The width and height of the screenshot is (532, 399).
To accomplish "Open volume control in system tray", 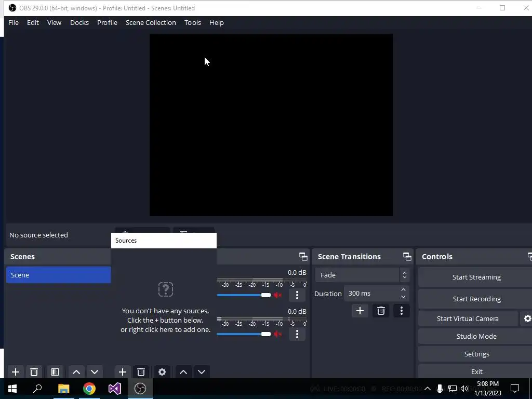I will click(464, 389).
